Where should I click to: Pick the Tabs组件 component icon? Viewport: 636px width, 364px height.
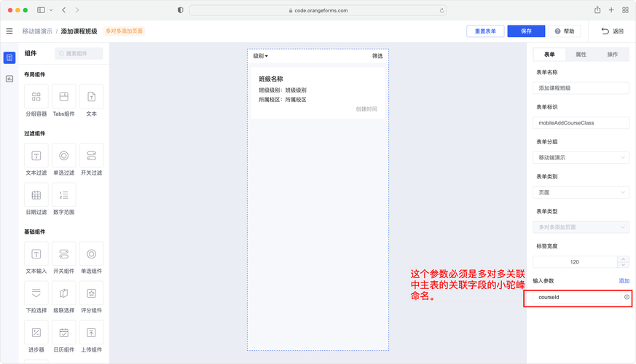point(63,97)
